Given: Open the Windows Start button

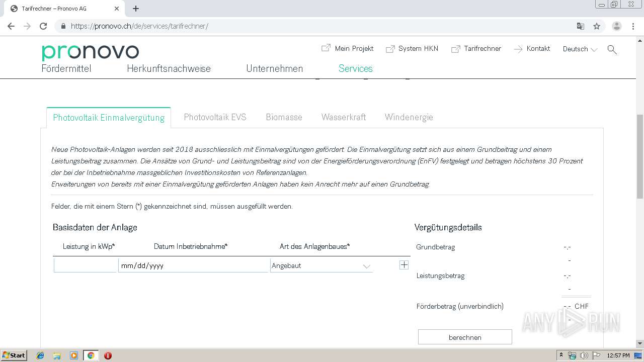Looking at the screenshot, I should [x=14, y=355].
